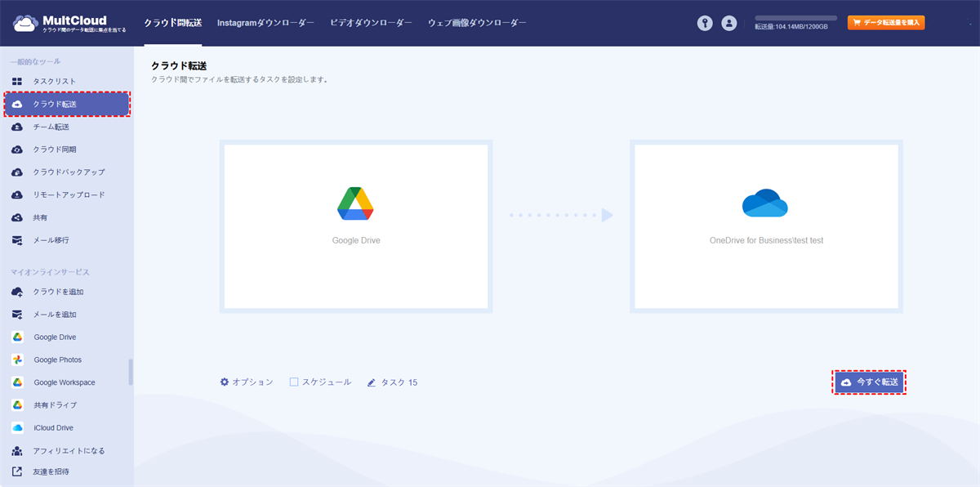Click データ転送量を購入 button
This screenshot has height=487, width=980.
tap(886, 23)
